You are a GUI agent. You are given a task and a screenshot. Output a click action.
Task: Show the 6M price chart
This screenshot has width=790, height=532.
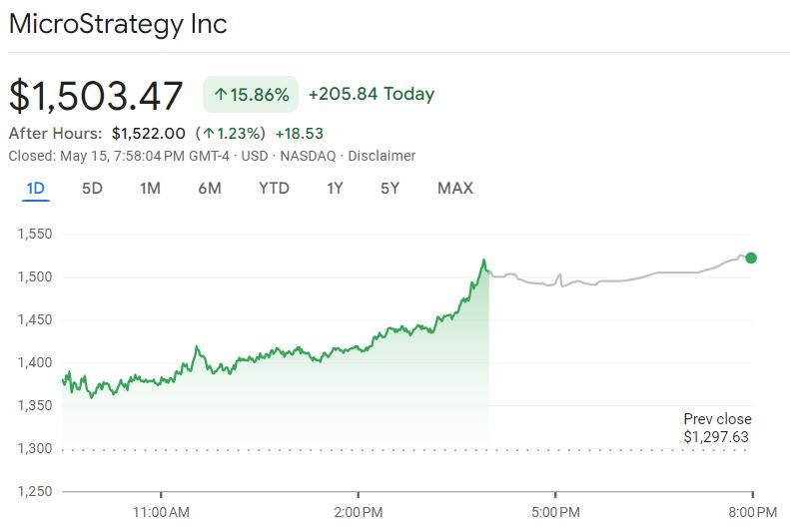(x=209, y=189)
